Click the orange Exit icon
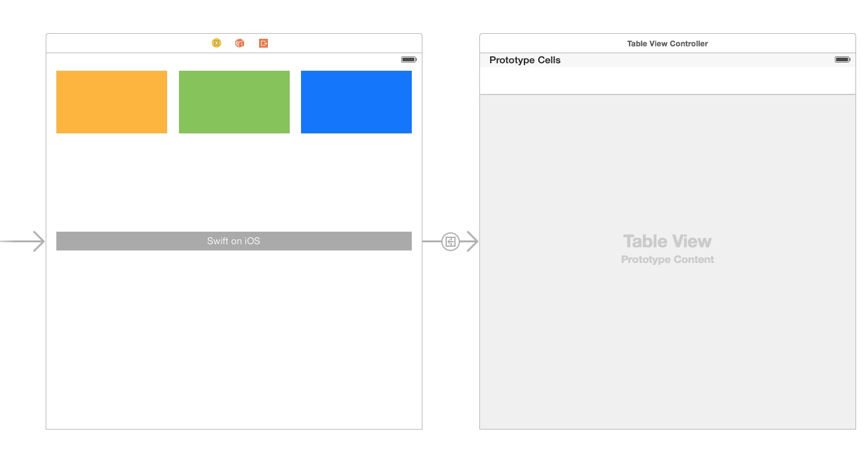868x469 pixels. (263, 43)
